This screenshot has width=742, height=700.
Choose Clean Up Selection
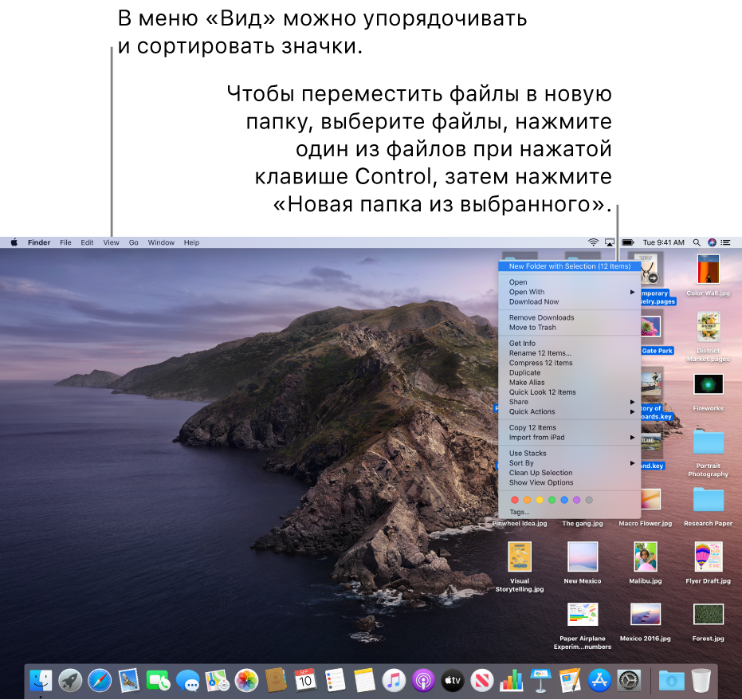pos(569,473)
